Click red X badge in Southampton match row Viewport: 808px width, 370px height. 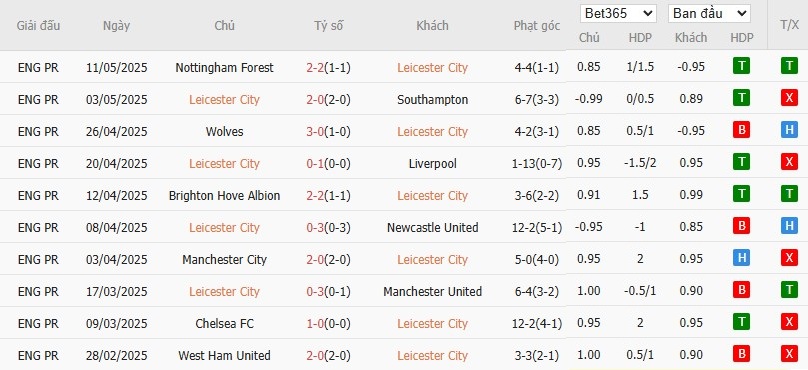click(789, 98)
